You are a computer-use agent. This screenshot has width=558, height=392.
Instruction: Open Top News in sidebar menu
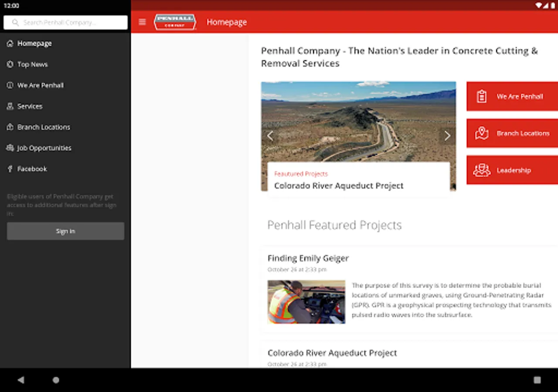coord(65,64)
